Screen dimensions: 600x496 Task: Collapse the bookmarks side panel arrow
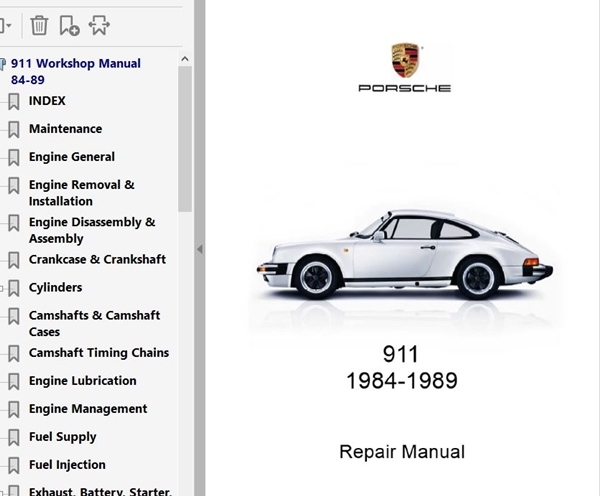(x=199, y=250)
